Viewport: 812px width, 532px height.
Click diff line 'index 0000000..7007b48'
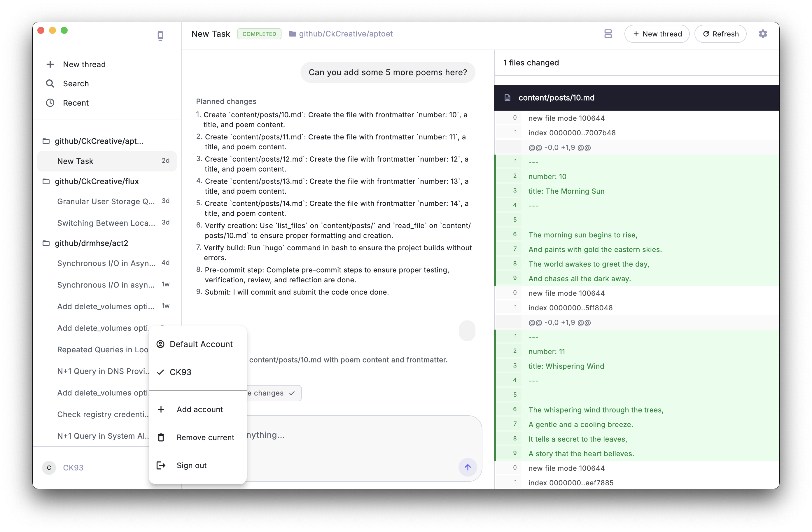coord(572,133)
